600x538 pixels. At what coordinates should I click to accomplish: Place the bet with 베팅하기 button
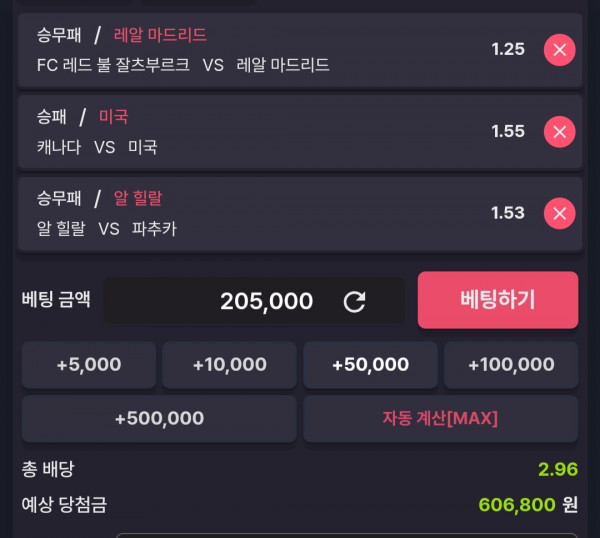pyautogui.click(x=498, y=300)
